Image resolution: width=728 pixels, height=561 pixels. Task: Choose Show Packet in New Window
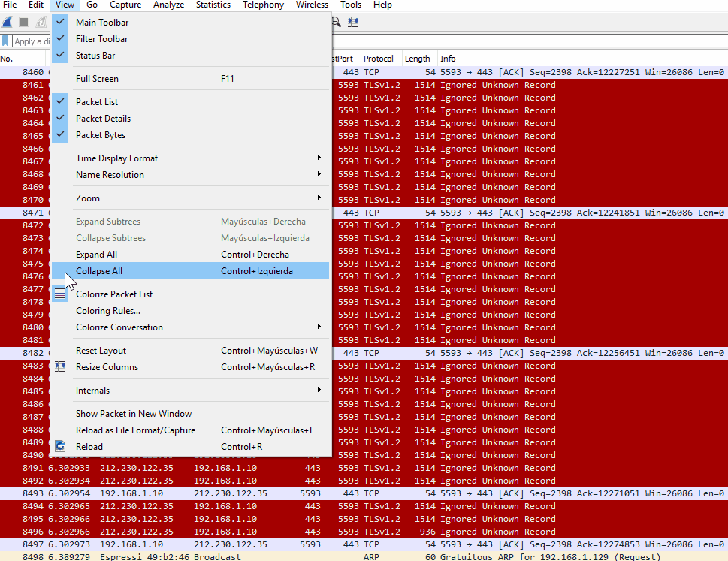tap(190, 414)
